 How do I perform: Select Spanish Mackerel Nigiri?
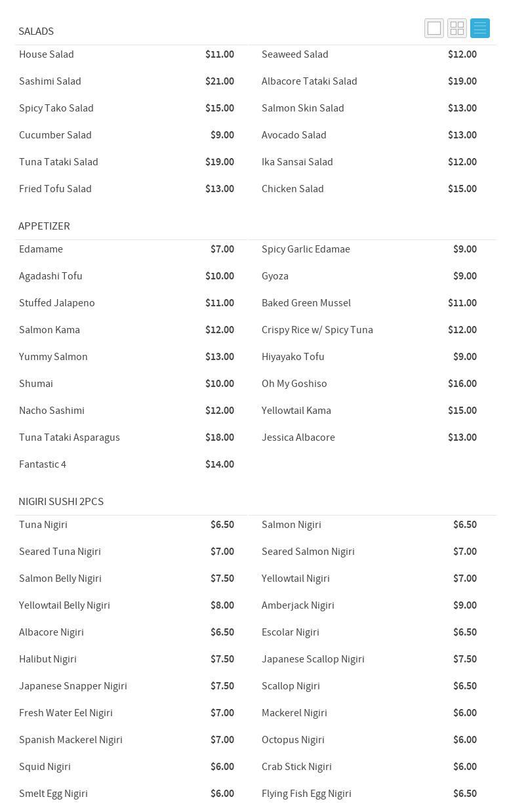point(71,740)
